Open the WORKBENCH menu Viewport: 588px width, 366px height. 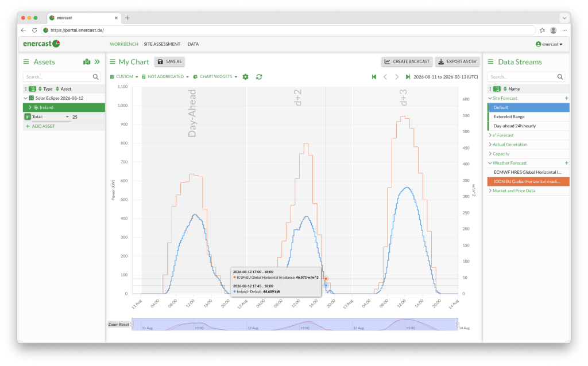(x=124, y=44)
